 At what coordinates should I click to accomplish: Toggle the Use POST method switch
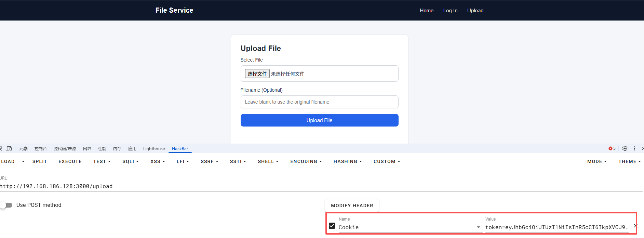tap(6, 205)
